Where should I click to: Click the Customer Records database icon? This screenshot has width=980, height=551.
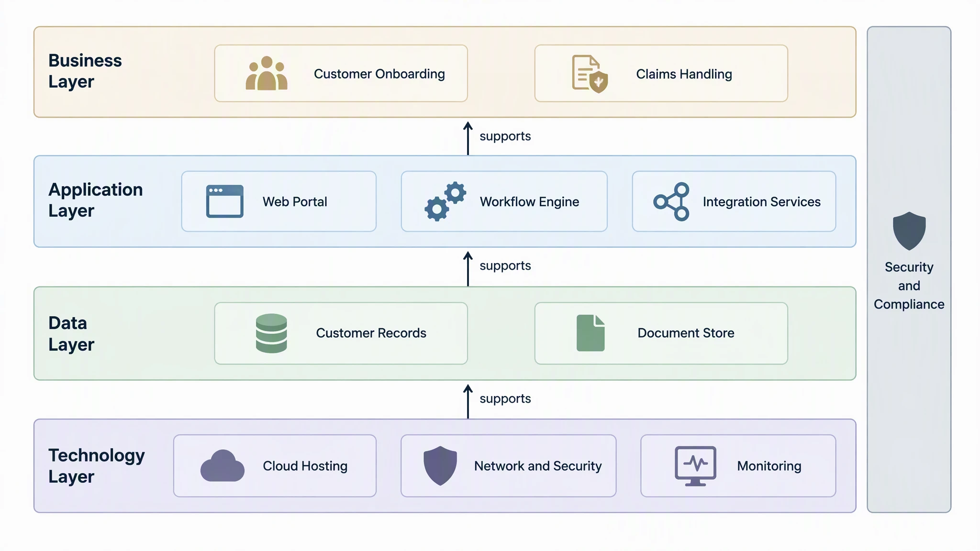271,333
